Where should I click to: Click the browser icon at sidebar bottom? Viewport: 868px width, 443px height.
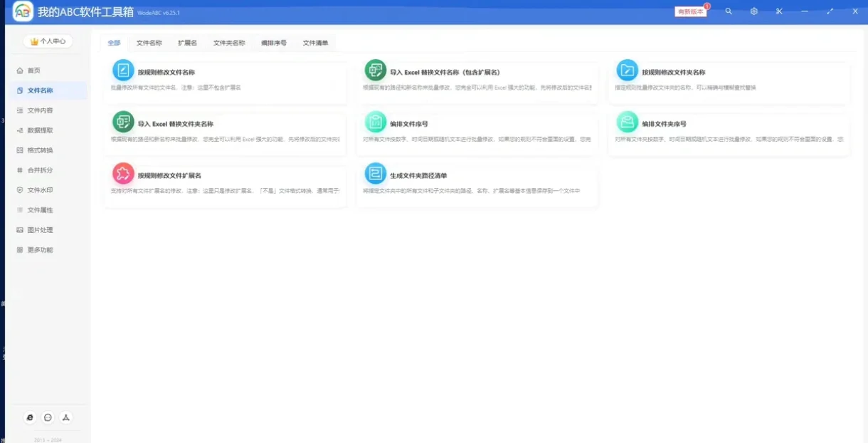(30, 417)
